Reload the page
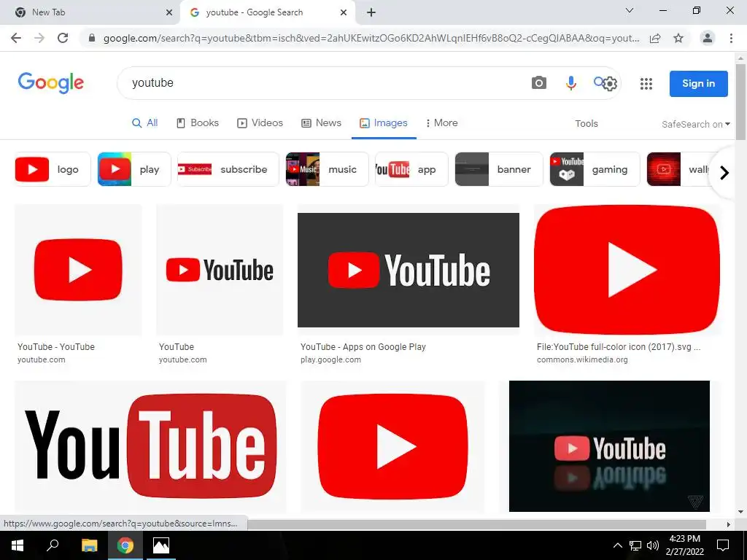The image size is (747, 560). (x=63, y=38)
